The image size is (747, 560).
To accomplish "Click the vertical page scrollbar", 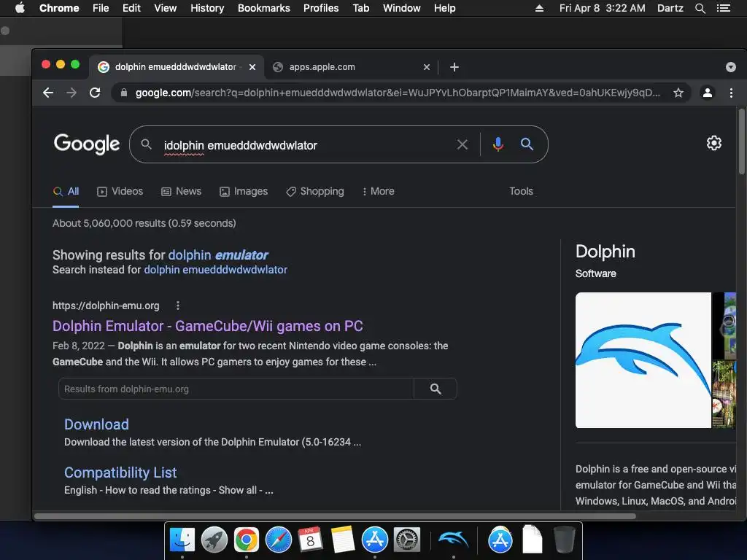I will 741,141.
